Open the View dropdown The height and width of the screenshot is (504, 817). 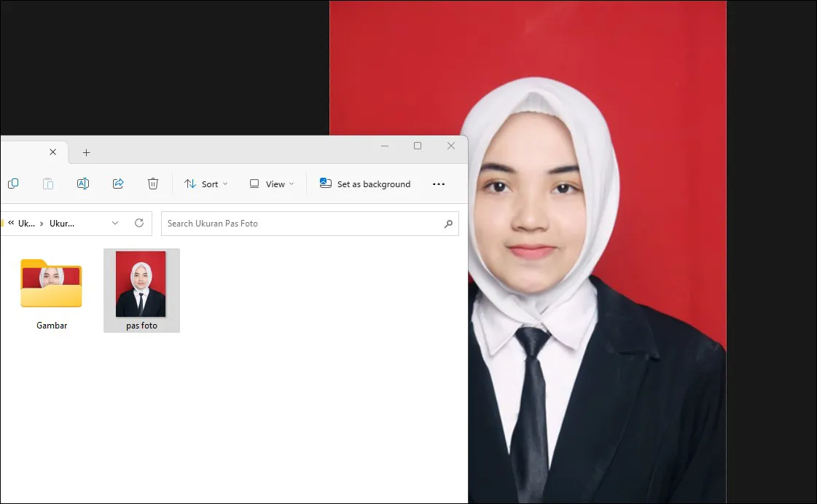tap(270, 184)
